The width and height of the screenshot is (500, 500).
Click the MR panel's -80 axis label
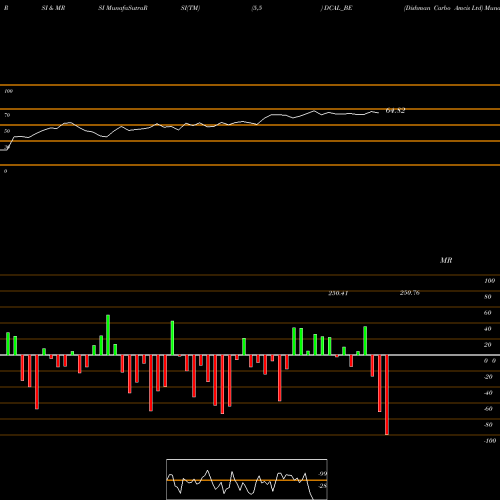[x=488, y=425]
